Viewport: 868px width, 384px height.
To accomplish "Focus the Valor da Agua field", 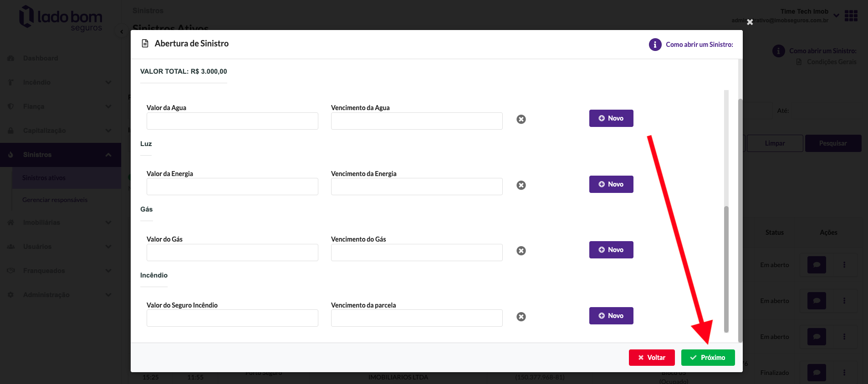I will pyautogui.click(x=232, y=121).
